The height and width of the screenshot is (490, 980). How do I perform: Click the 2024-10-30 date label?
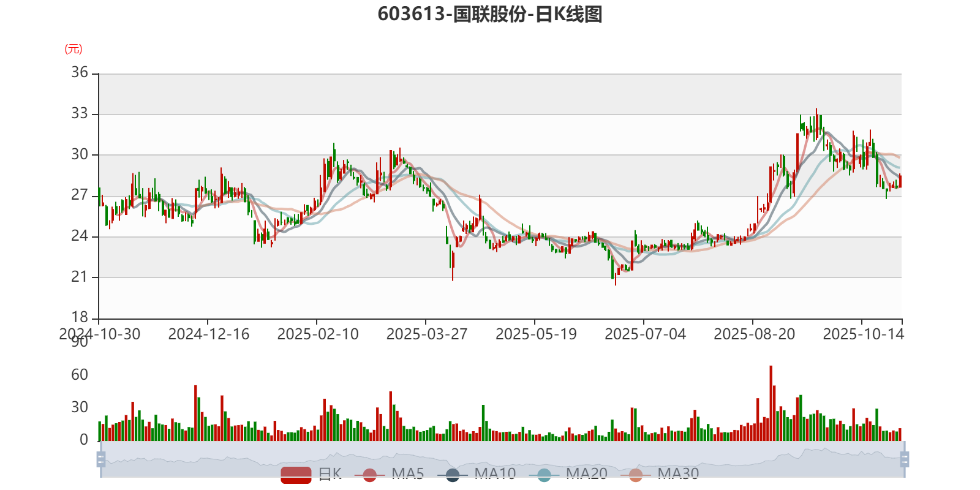(99, 334)
